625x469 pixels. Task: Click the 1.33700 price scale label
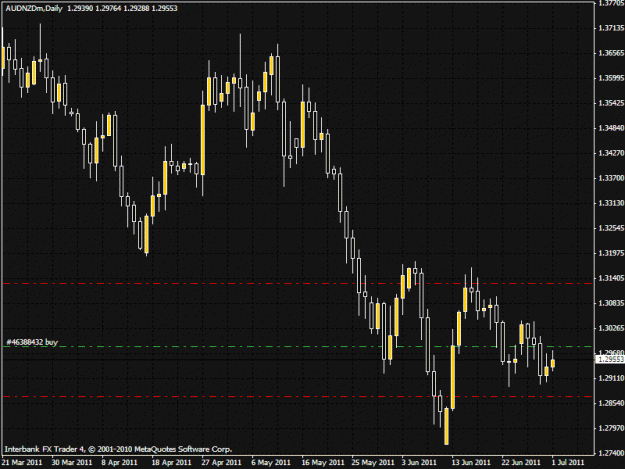point(611,178)
